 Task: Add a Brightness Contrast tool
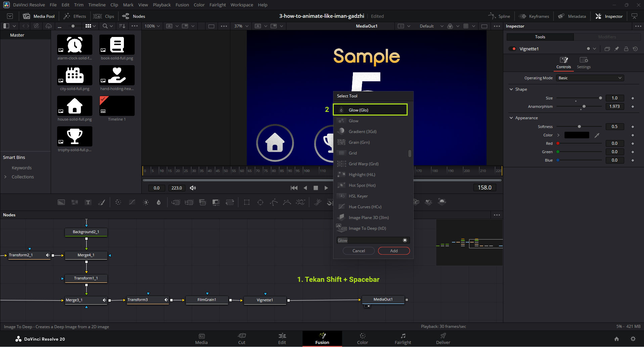146,202
